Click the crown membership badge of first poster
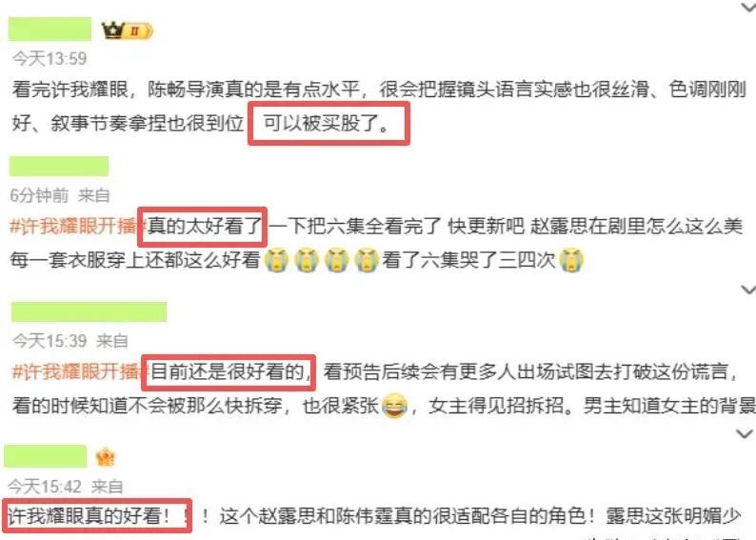This screenshot has height=540, width=756. [128, 30]
